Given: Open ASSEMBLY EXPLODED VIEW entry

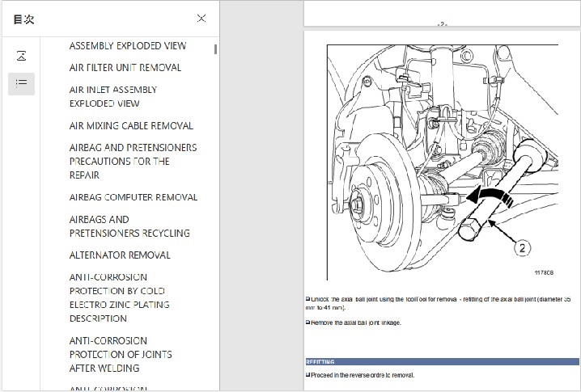Looking at the screenshot, I should point(128,46).
